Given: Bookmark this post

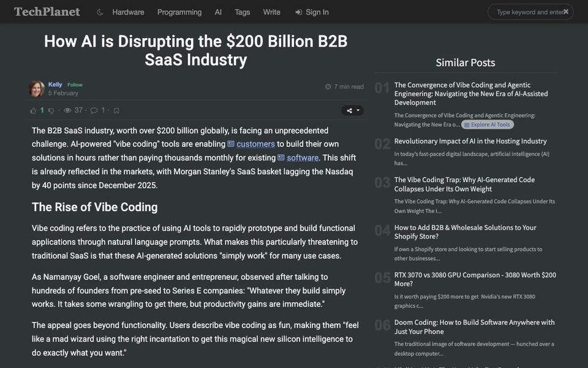Looking at the screenshot, I should tap(116, 110).
